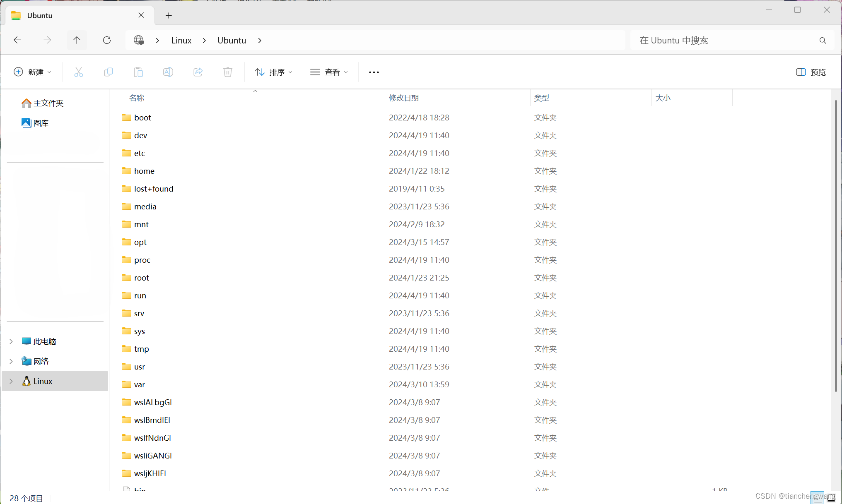This screenshot has height=504, width=842.
Task: Select the usr folder
Action: (x=140, y=367)
